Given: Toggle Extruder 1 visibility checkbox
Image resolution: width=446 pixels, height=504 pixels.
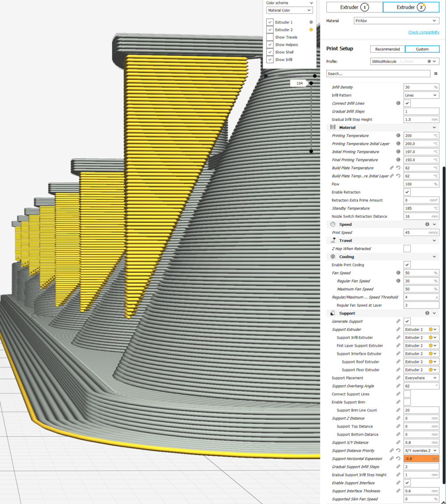Looking at the screenshot, I should pyautogui.click(x=270, y=22).
